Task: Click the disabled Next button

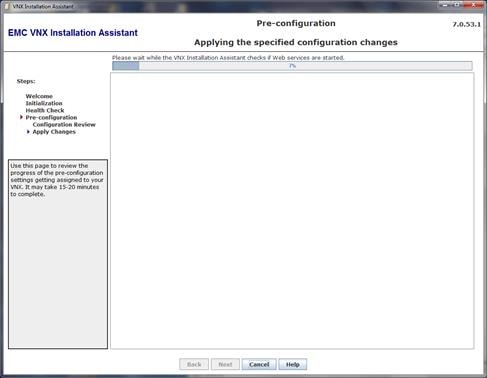Action: tap(225, 364)
